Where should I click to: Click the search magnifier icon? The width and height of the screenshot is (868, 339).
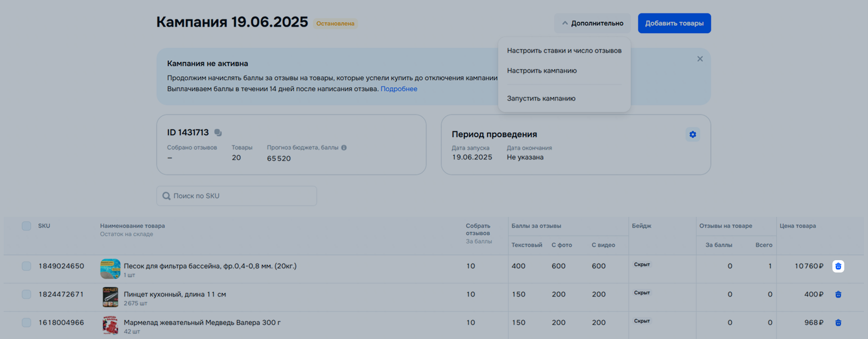pos(166,196)
